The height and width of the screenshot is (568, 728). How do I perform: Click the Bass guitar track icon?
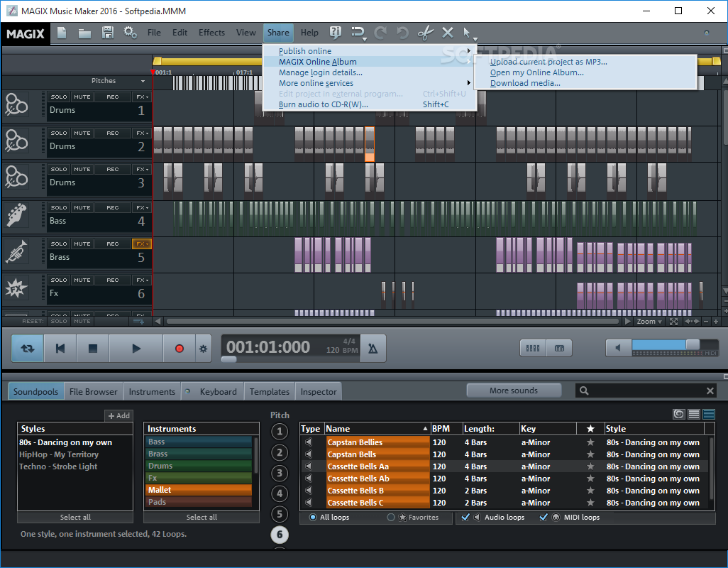coord(16,216)
